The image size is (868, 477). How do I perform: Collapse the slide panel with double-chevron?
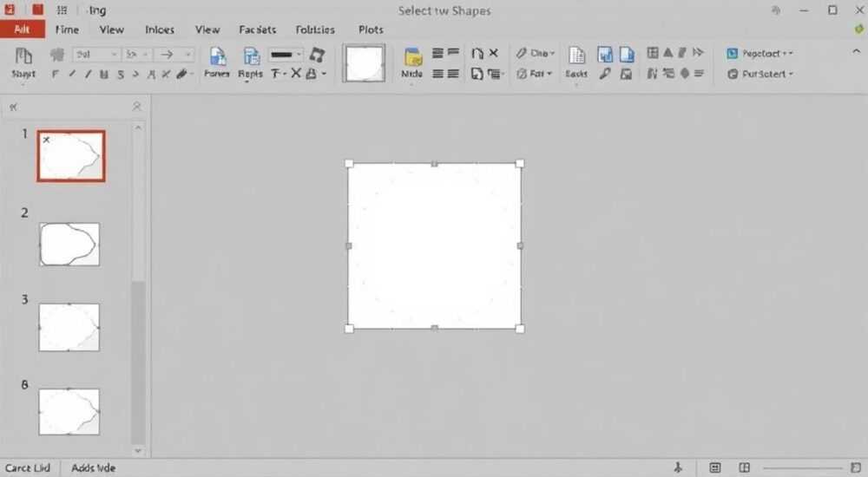(13, 107)
